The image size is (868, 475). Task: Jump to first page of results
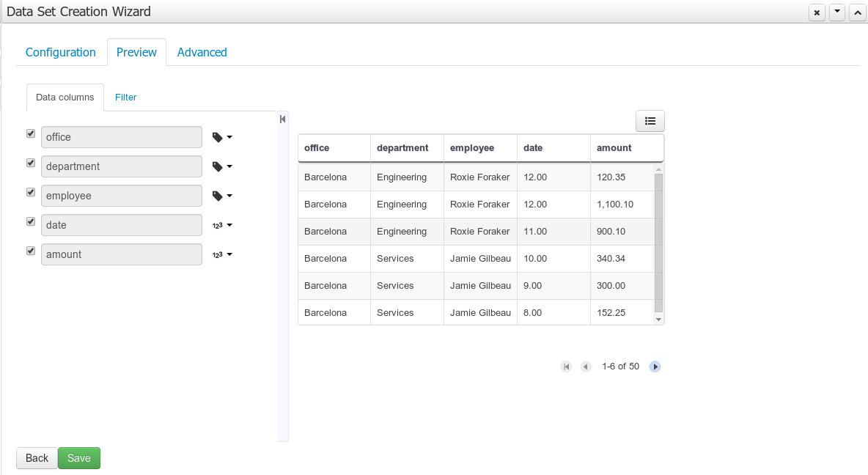(566, 367)
